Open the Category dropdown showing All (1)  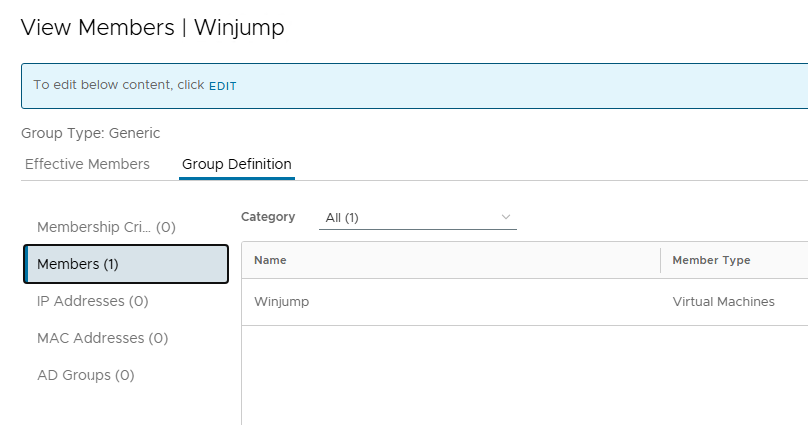point(417,217)
